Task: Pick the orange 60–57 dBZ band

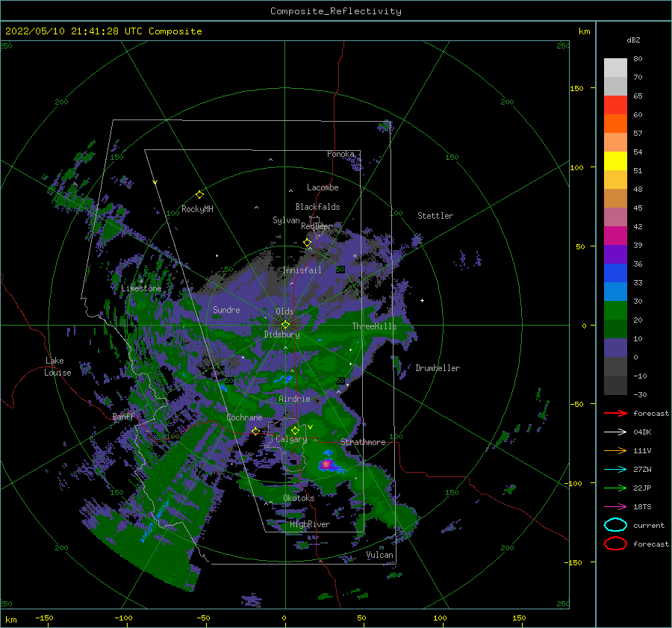Action: pos(615,124)
